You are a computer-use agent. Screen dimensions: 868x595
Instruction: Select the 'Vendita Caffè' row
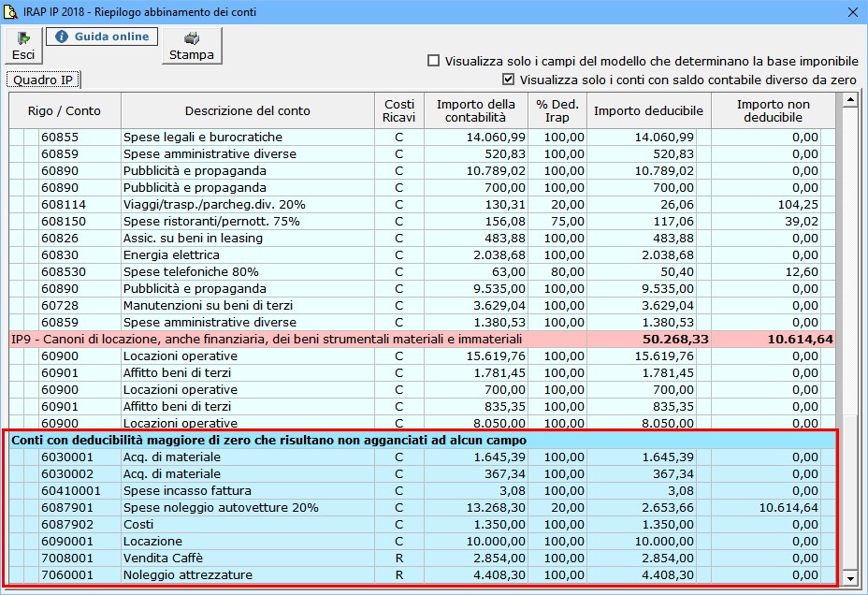[422, 558]
